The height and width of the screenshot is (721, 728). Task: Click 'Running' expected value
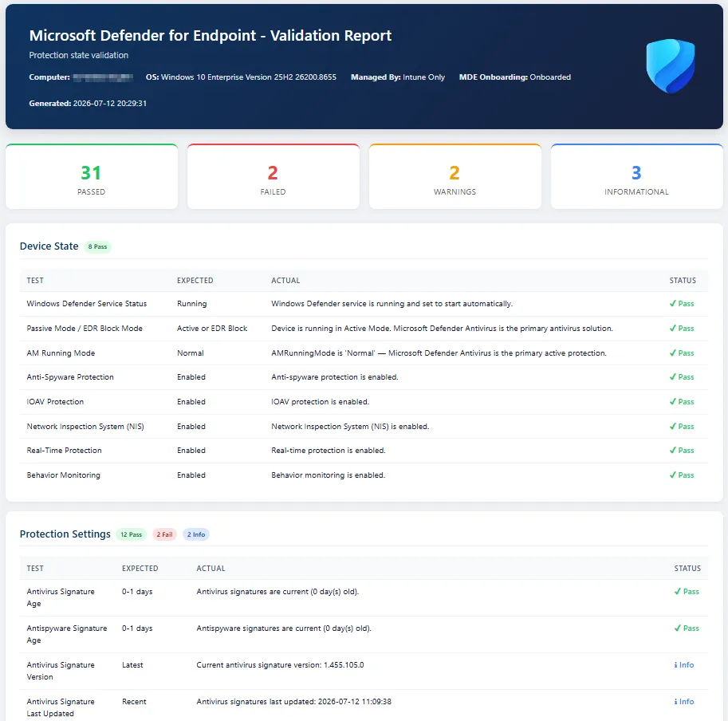[x=191, y=304]
